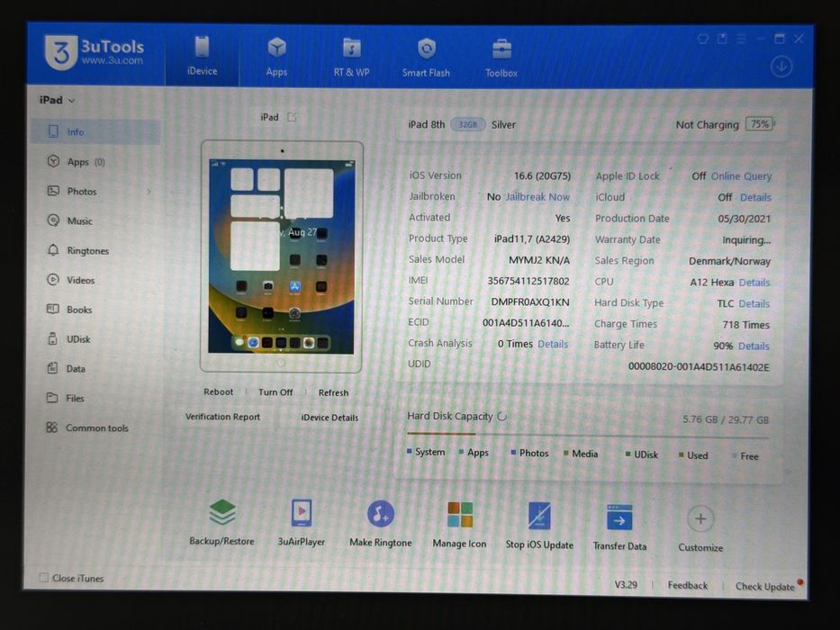The image size is (840, 630).
Task: Open the Make Ringtone tool
Action: click(x=380, y=524)
